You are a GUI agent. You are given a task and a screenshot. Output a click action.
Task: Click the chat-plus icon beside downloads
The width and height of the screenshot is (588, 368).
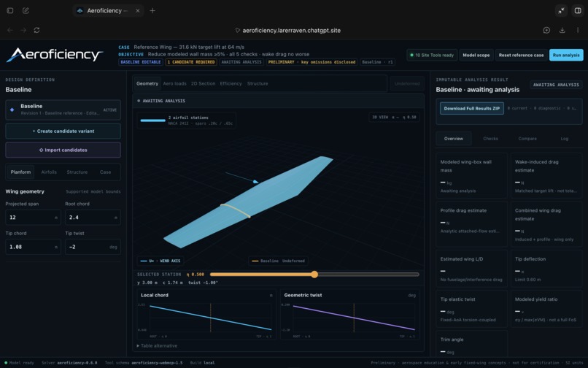(x=546, y=30)
